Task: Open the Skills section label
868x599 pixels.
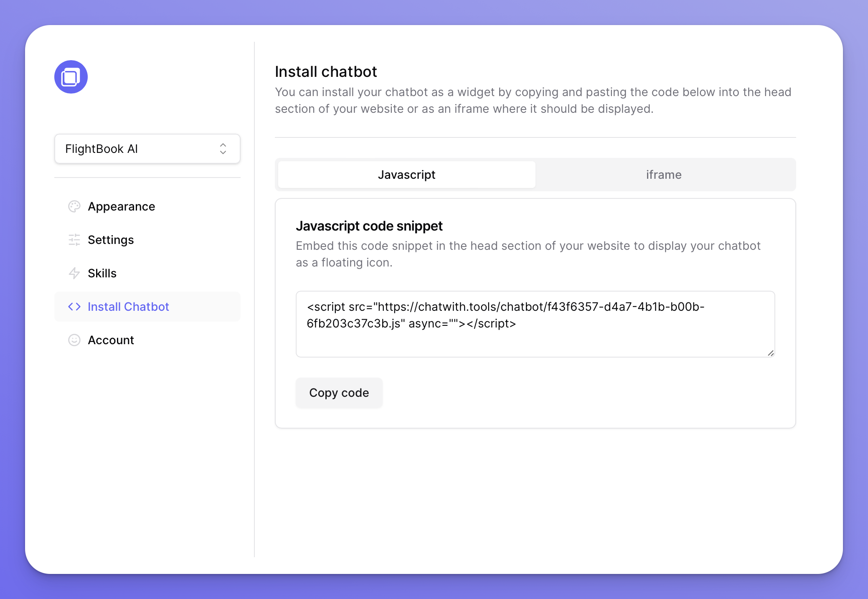Action: [x=102, y=273]
